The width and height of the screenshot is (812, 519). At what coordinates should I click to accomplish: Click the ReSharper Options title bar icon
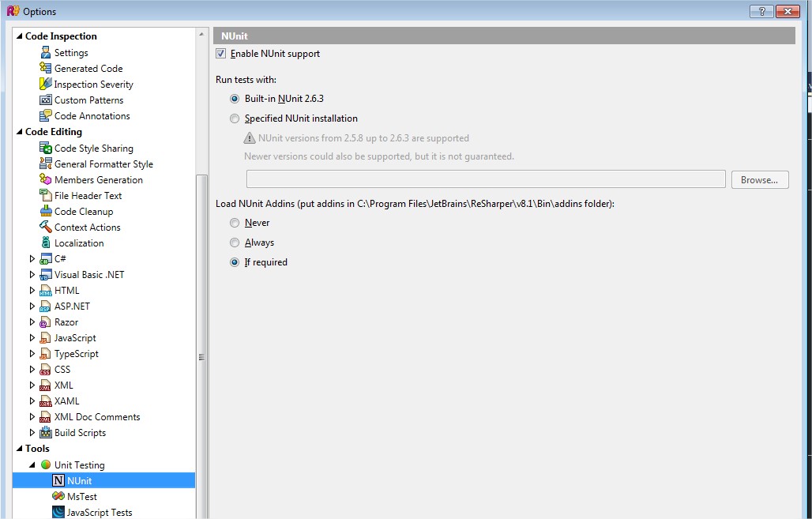pyautogui.click(x=13, y=11)
